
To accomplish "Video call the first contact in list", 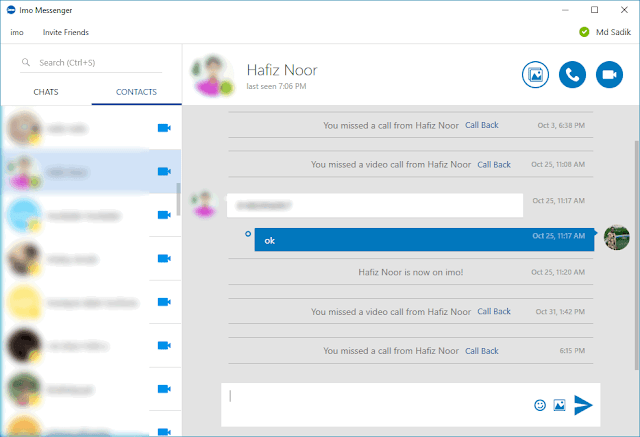I will point(164,128).
